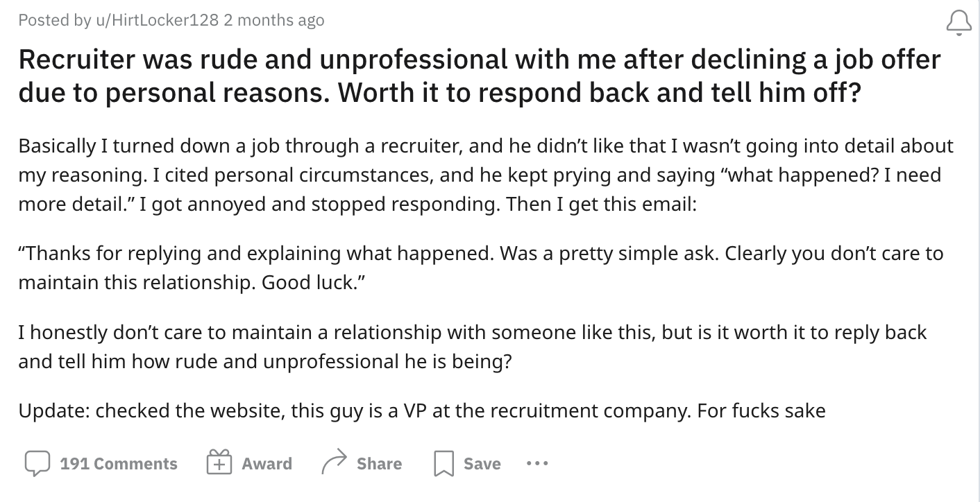Viewport: 980px width, 502px height.
Task: Open the post title about rude recruiter
Action: pyautogui.click(x=480, y=75)
